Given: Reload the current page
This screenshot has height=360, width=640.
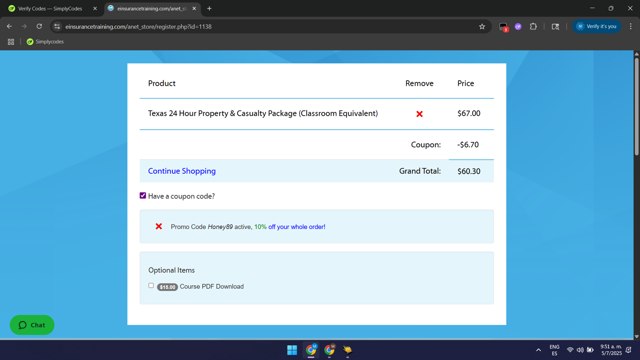Looking at the screenshot, I should [39, 27].
